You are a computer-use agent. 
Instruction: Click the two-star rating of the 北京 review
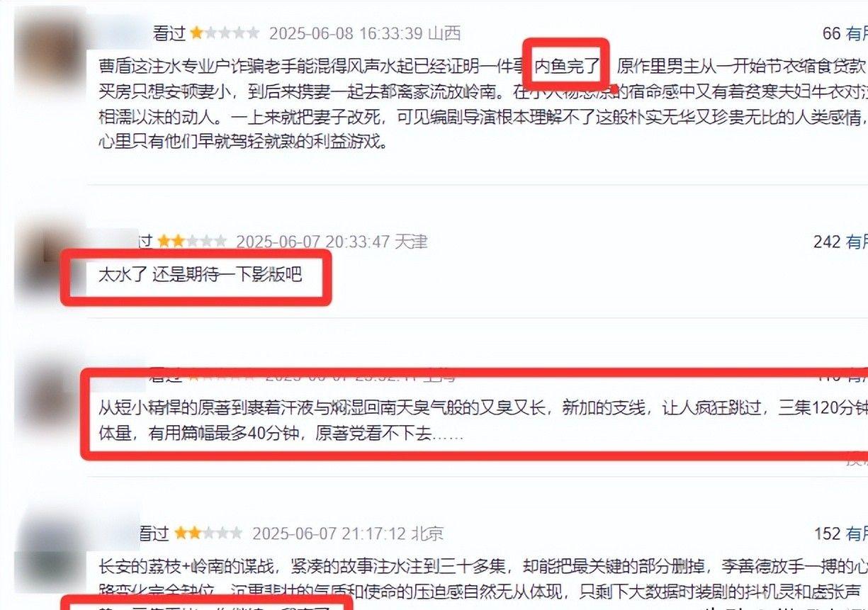208,533
